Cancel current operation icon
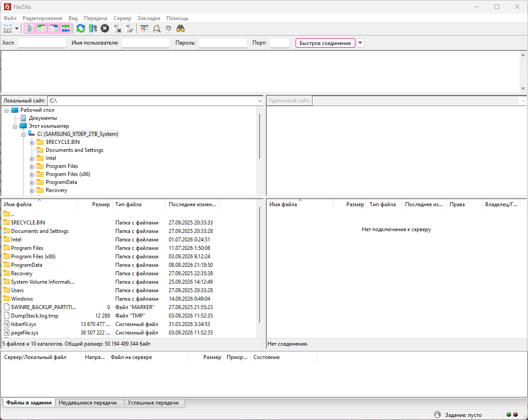Screen dimensions: 528x420 [105, 29]
